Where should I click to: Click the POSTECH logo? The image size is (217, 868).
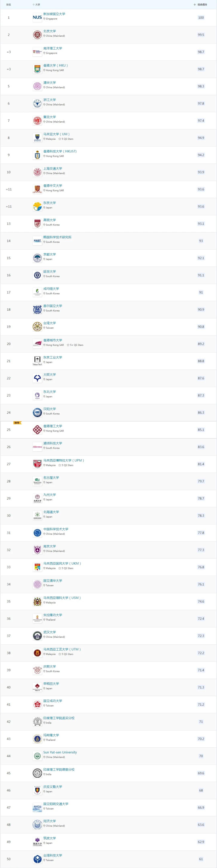pyautogui.click(x=37, y=447)
